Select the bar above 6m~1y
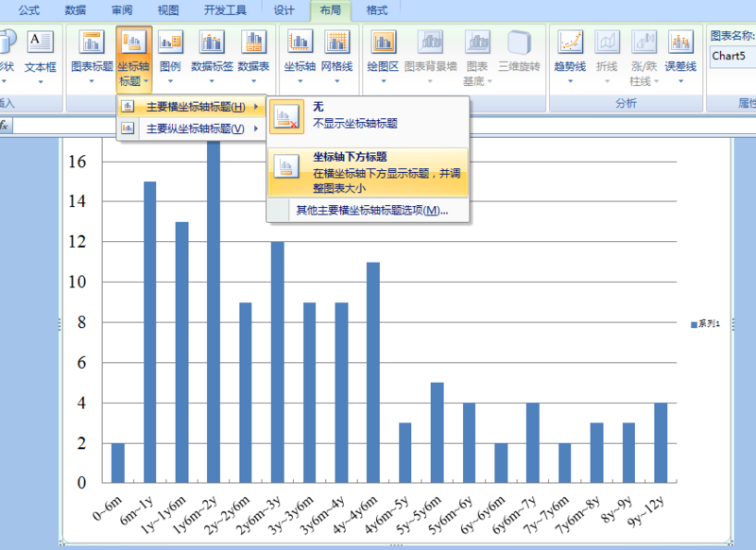Viewport: 756px width, 550px height. tap(150, 332)
